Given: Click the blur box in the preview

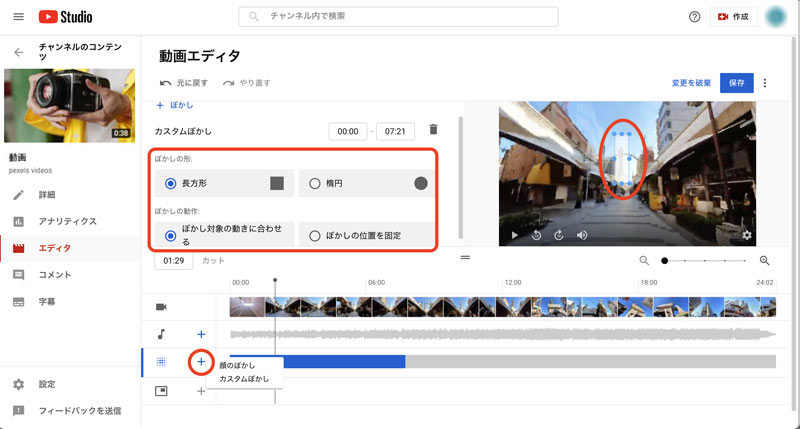Looking at the screenshot, I should 622,159.
